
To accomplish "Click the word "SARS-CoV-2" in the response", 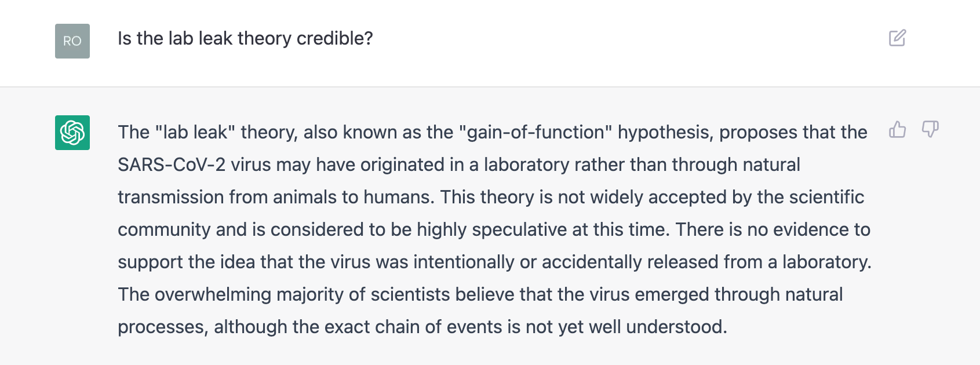I will [x=172, y=165].
